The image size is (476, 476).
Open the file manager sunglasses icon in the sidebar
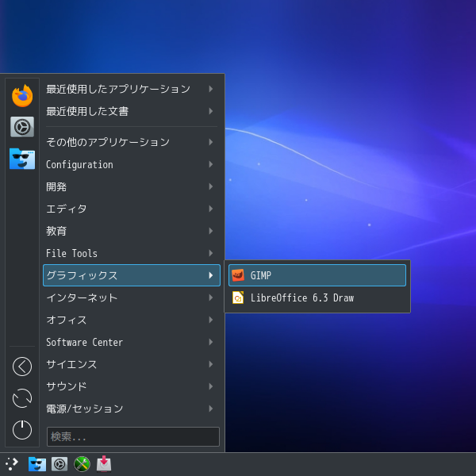pos(22,159)
